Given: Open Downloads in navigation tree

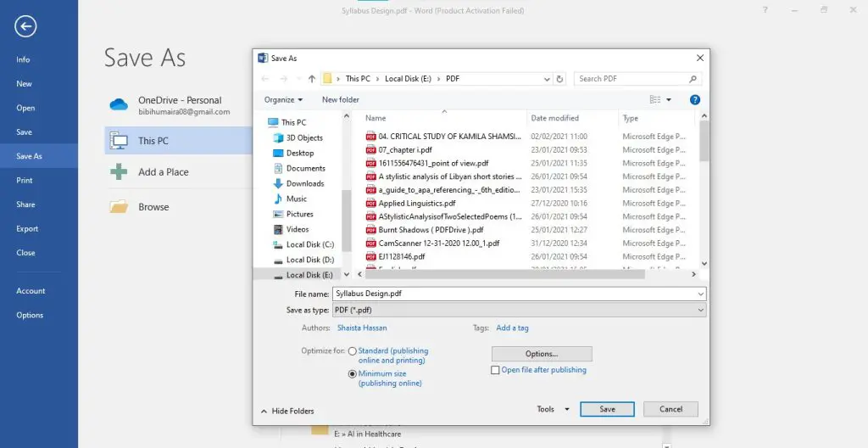Looking at the screenshot, I should (305, 183).
